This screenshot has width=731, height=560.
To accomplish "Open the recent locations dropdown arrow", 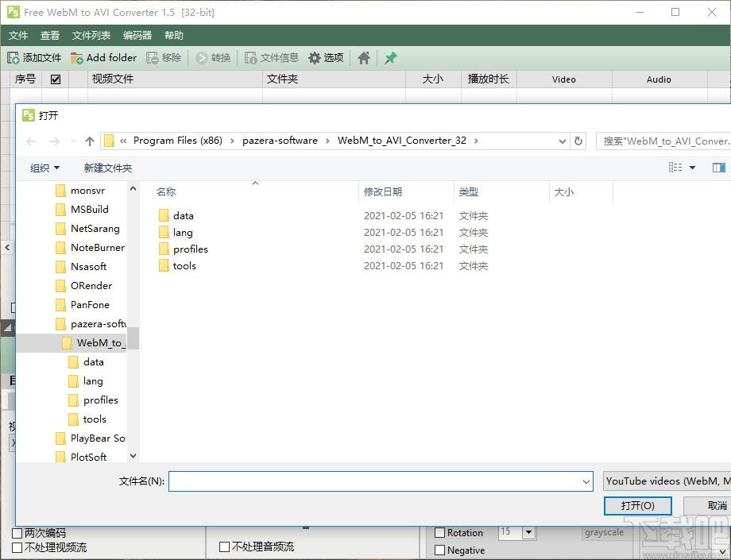I will point(73,141).
